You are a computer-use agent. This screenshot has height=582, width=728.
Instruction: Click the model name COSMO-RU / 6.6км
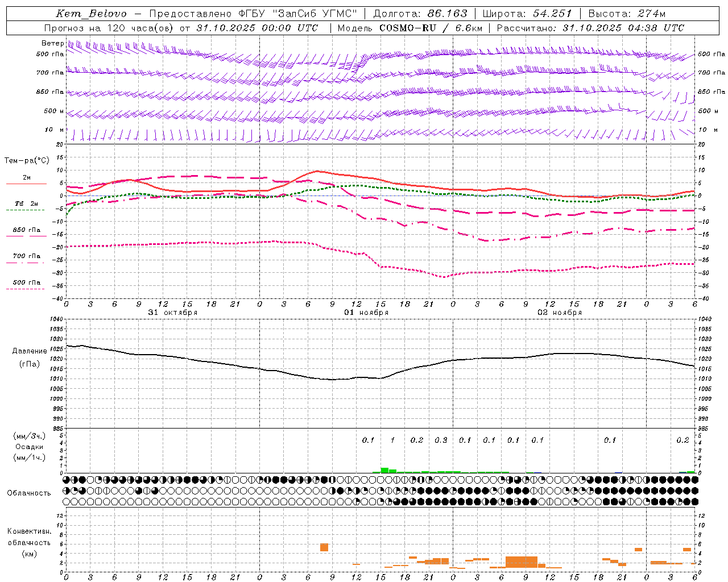pyautogui.click(x=431, y=28)
